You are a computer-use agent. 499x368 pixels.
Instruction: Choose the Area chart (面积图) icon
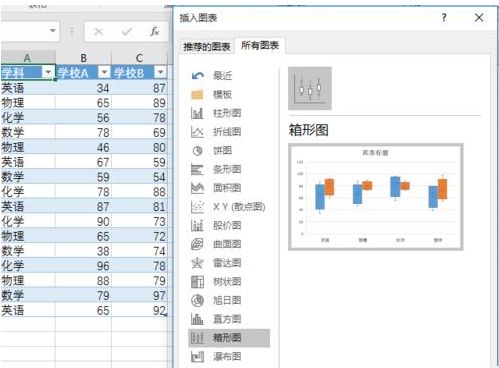click(197, 188)
